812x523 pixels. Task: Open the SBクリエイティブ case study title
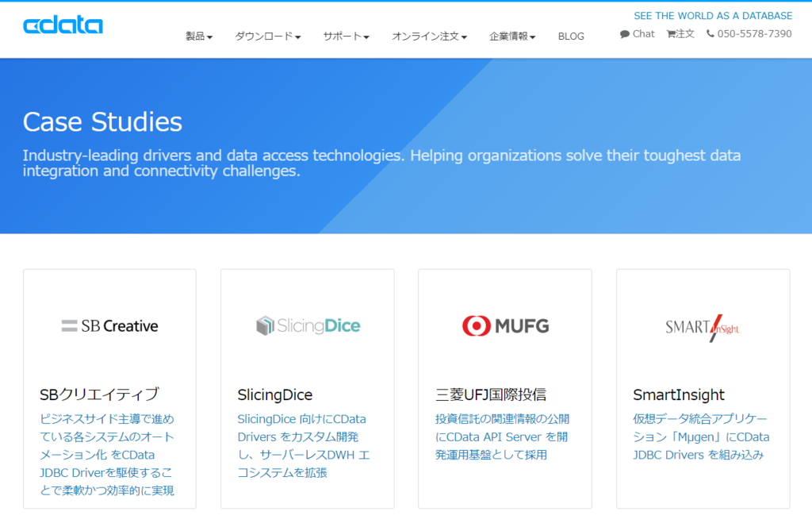[x=99, y=394]
